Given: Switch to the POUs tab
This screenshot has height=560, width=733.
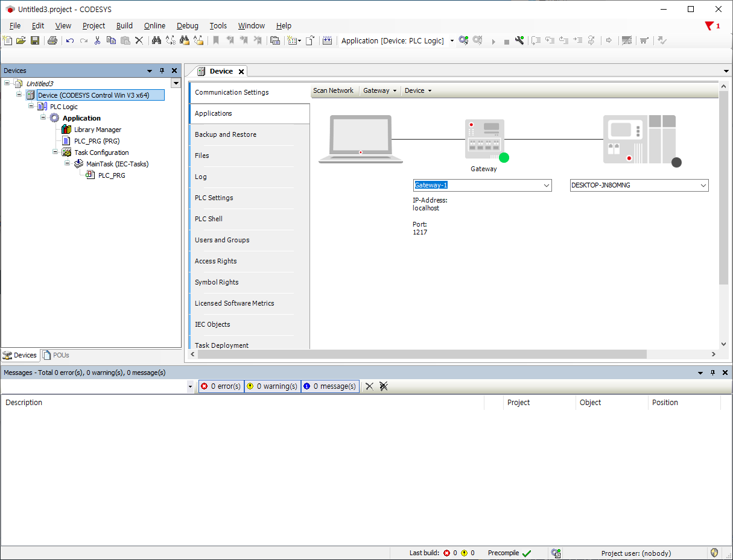Looking at the screenshot, I should pyautogui.click(x=56, y=355).
